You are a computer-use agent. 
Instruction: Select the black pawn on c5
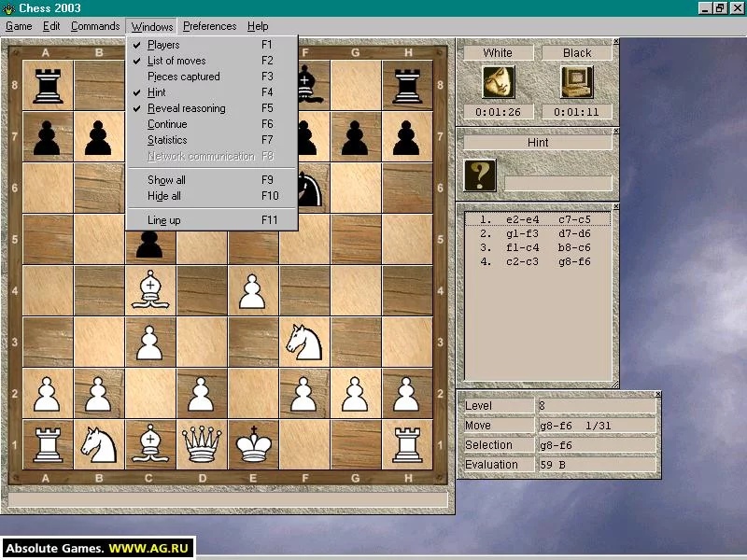tap(149, 244)
